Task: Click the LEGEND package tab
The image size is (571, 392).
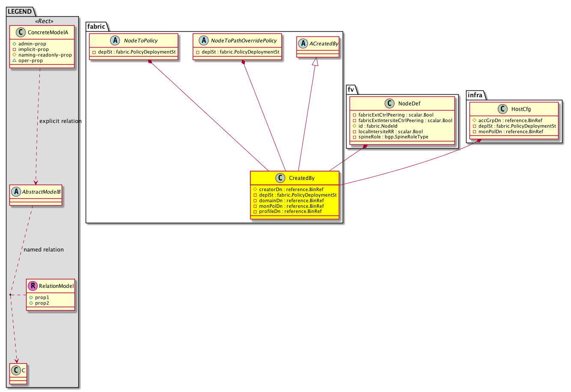Action: point(20,12)
